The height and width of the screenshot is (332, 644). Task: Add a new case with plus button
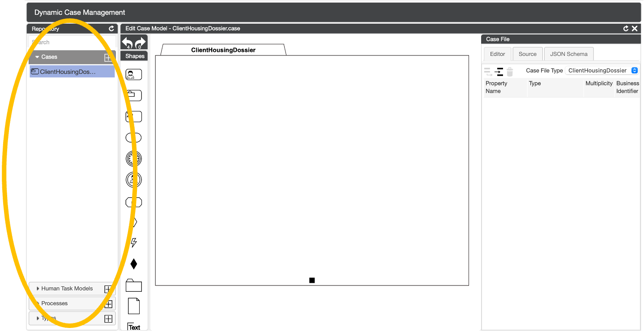click(x=108, y=57)
